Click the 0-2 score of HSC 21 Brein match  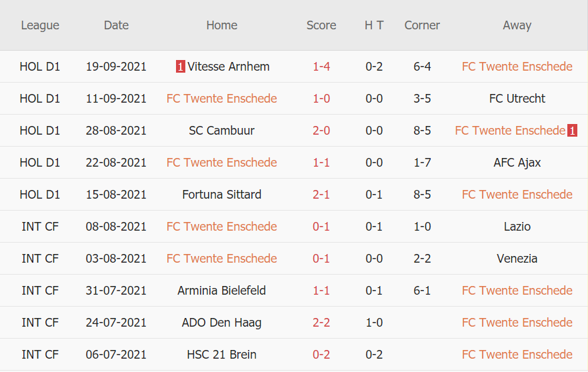(x=321, y=355)
